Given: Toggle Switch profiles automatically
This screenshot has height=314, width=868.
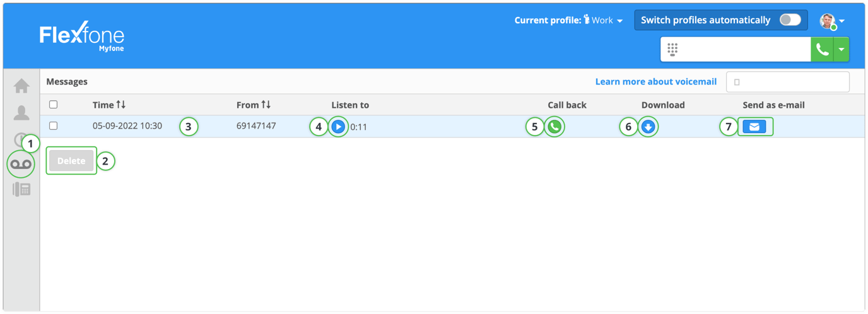Looking at the screenshot, I should coord(790,20).
